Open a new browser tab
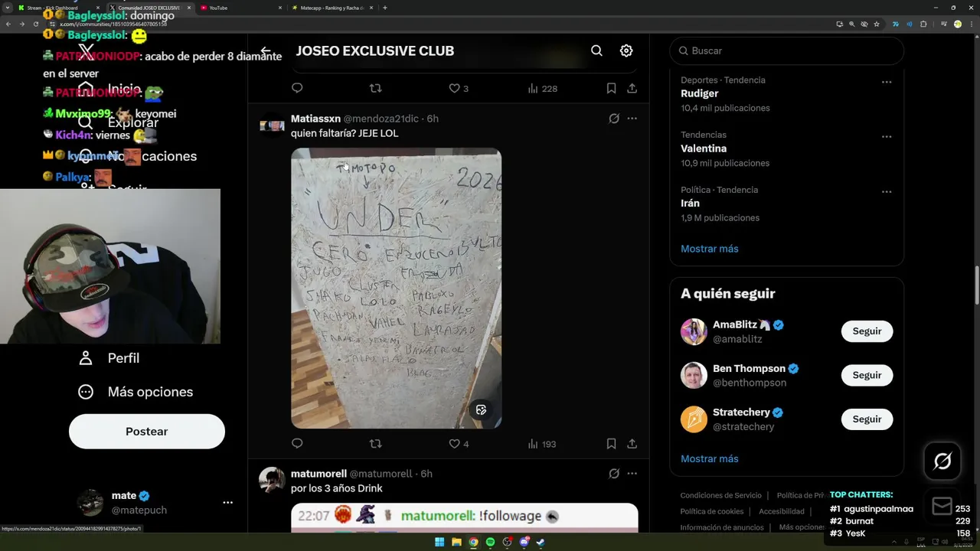Viewport: 980px width, 551px height. 384,8
